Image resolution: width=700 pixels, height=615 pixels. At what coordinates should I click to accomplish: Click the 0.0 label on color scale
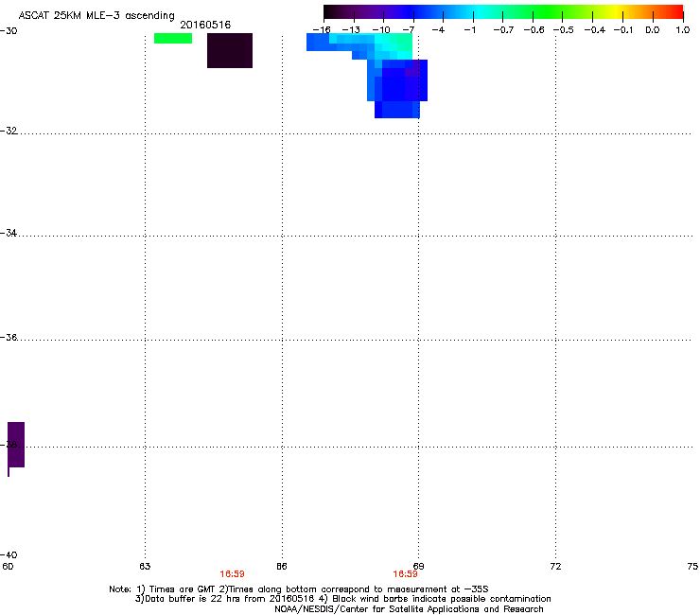(653, 30)
